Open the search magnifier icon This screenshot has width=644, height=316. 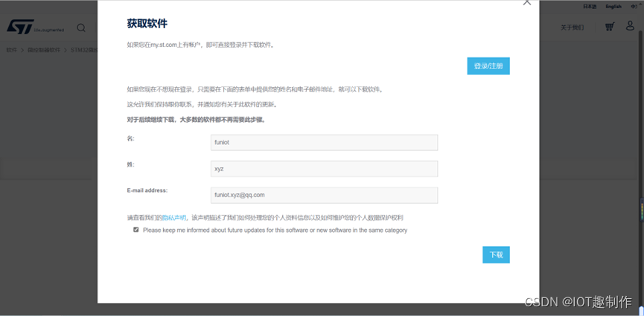point(81,28)
